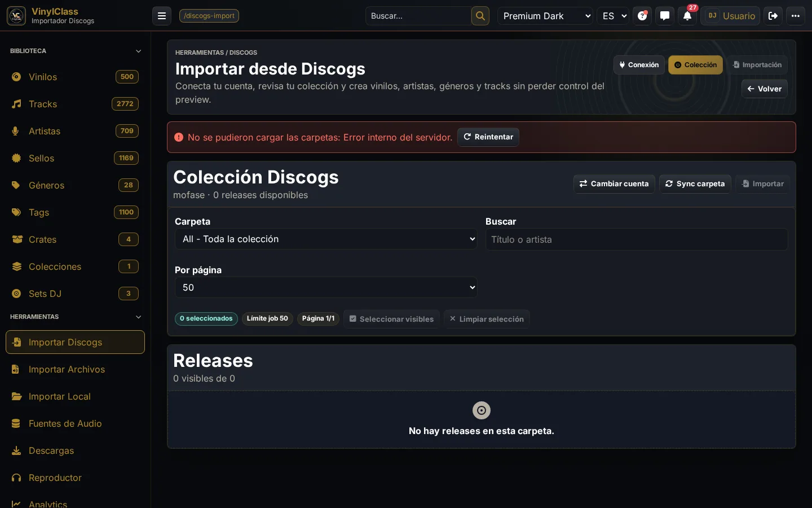Open Sellos section
Viewport: 812px width, 508px height.
75,158
